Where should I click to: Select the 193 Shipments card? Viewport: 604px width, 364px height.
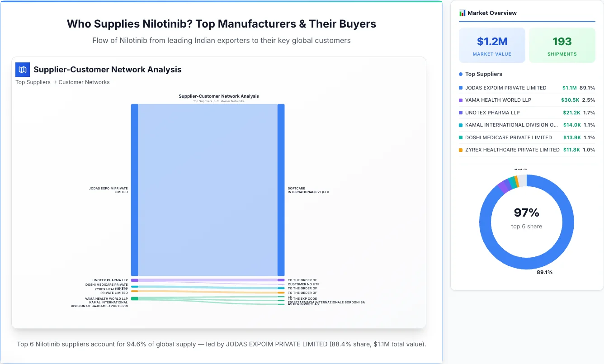[562, 45]
